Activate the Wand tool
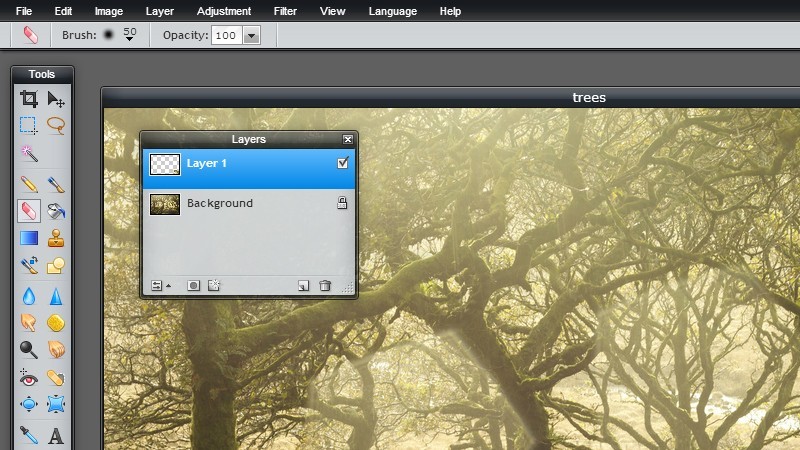 click(x=29, y=154)
